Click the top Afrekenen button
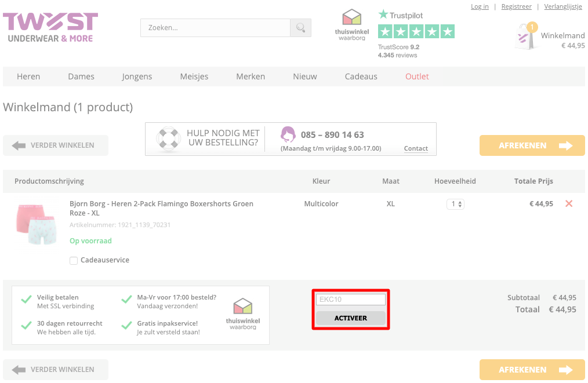Viewport: 588px width, 383px height. (x=532, y=145)
